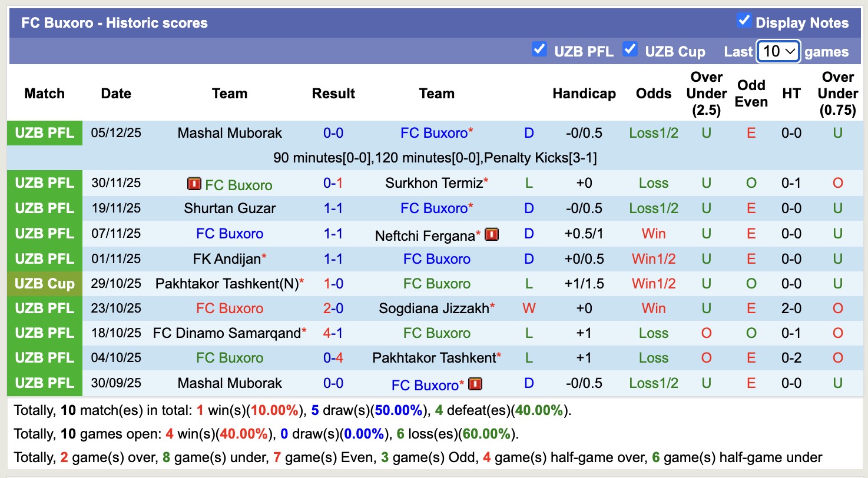Open Shurtan Guzar team link
This screenshot has height=478, width=868.
click(230, 208)
